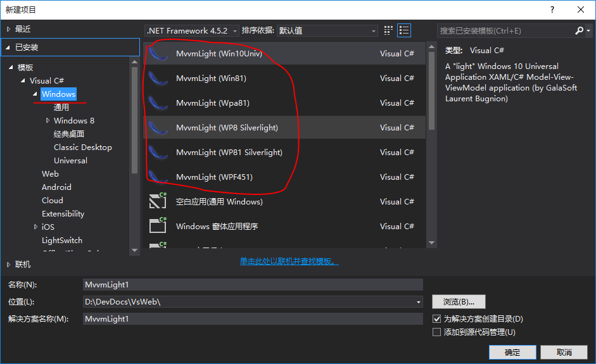Viewport: 596px width, 364px height.
Task: Select the 通用 tree item
Action: click(61, 108)
